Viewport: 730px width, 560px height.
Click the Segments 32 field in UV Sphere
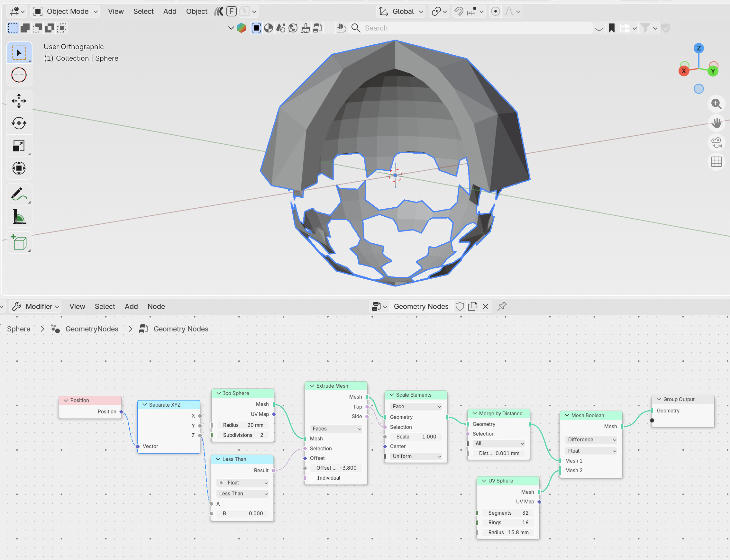pos(508,513)
